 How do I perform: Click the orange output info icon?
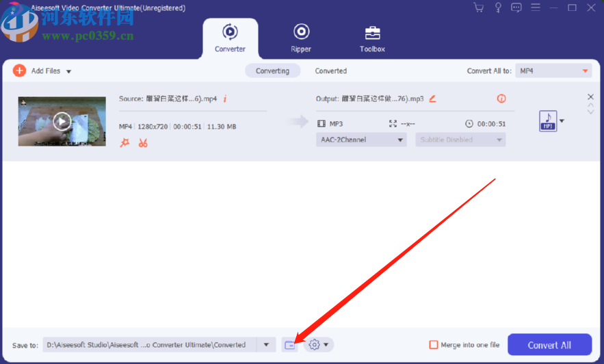pos(501,99)
